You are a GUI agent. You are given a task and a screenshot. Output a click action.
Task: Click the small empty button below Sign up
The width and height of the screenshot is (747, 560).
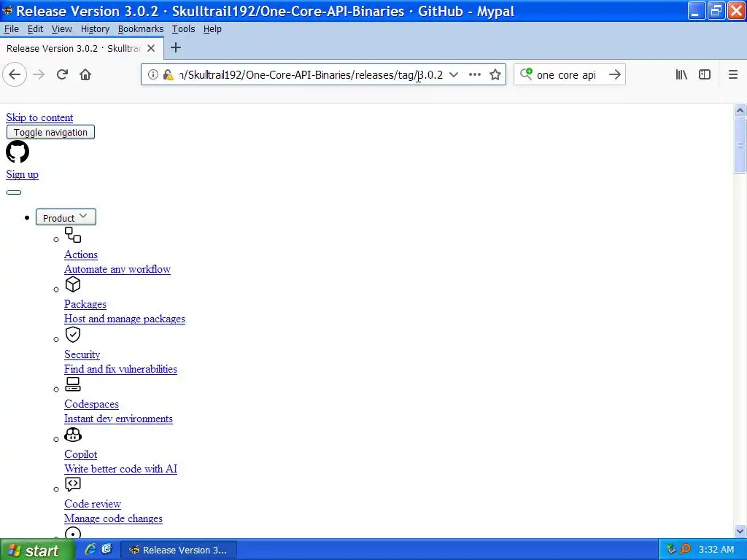(x=14, y=192)
